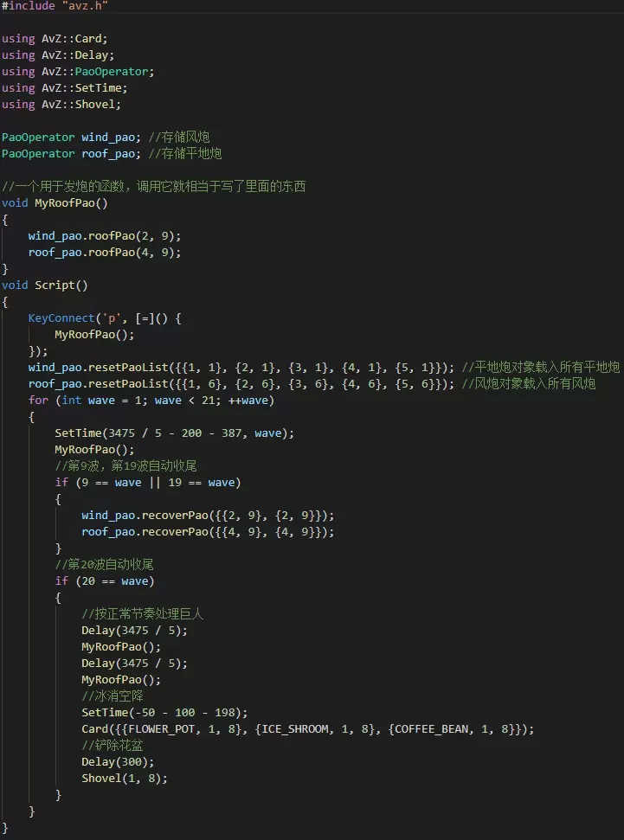Click the comment starting with //一个用于发炮的函数
This screenshot has height=840, width=624.
(x=153, y=187)
